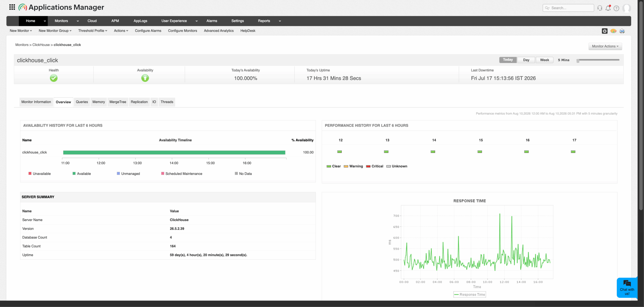Click the page vertical scrollbar
Viewport: 644px width, 307px height.
click(641, 106)
